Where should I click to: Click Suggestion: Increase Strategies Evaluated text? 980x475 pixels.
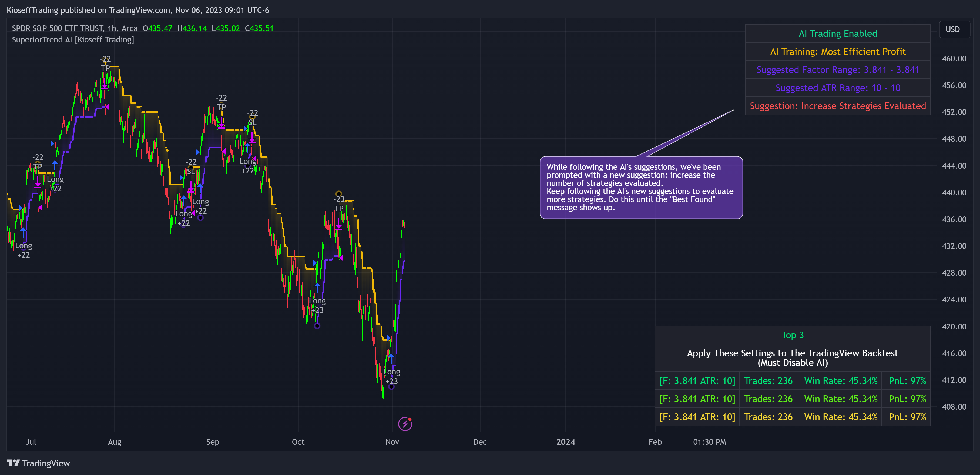point(838,106)
